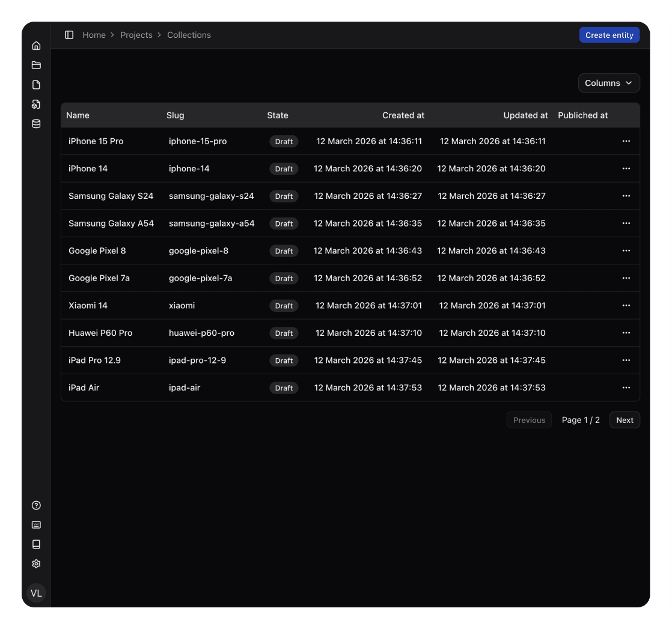
Task: Expand the Columns dropdown
Action: click(x=608, y=83)
